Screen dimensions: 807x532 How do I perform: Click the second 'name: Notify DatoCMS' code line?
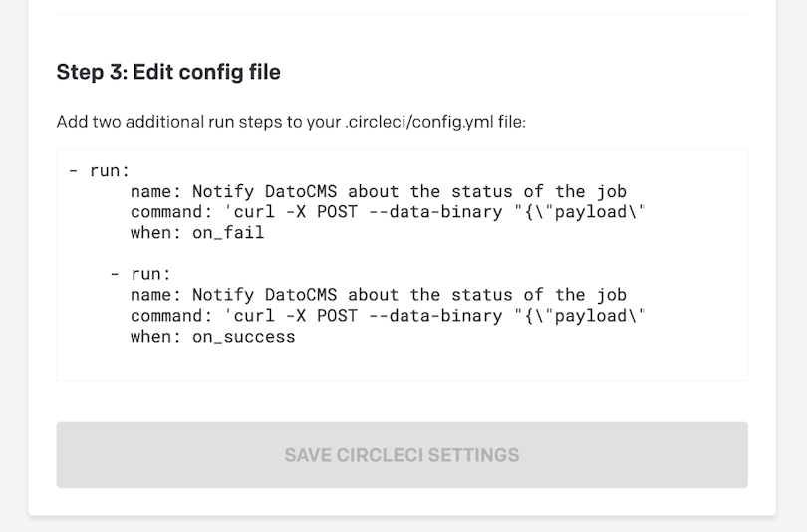pos(379,295)
